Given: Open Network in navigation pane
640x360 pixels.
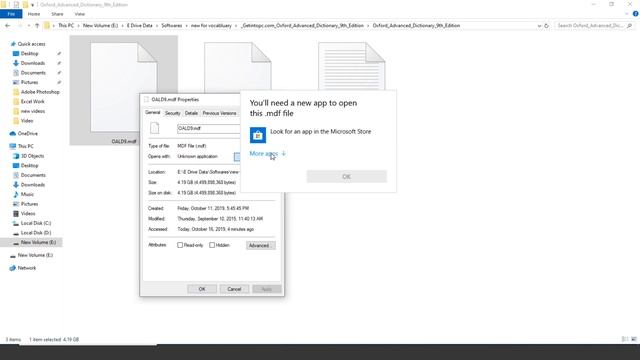Looking at the screenshot, I should [x=27, y=268].
